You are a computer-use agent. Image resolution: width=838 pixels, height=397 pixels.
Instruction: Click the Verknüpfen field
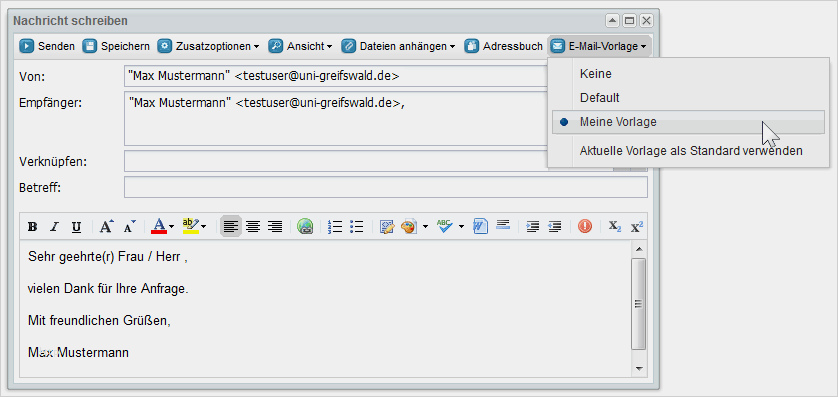click(336, 161)
